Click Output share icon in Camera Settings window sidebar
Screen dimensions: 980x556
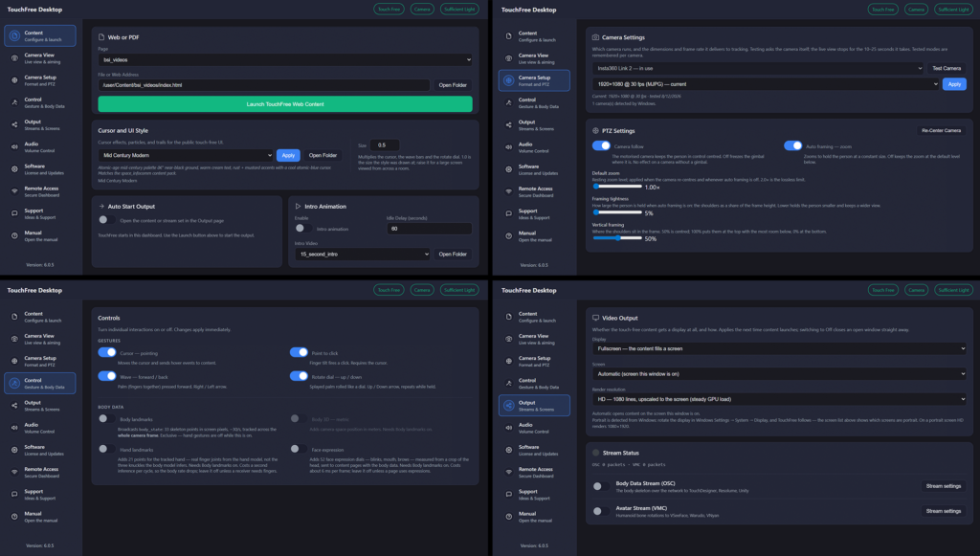(x=509, y=125)
